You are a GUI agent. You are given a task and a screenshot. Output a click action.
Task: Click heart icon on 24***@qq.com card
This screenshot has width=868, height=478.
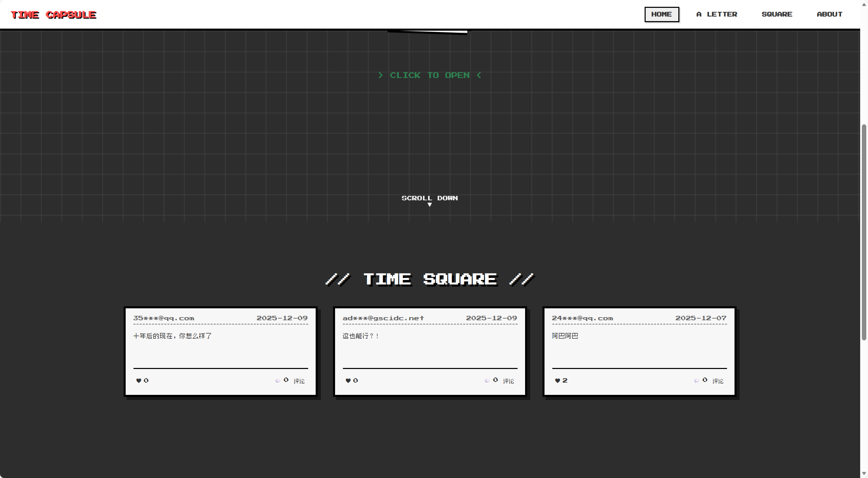coord(557,381)
